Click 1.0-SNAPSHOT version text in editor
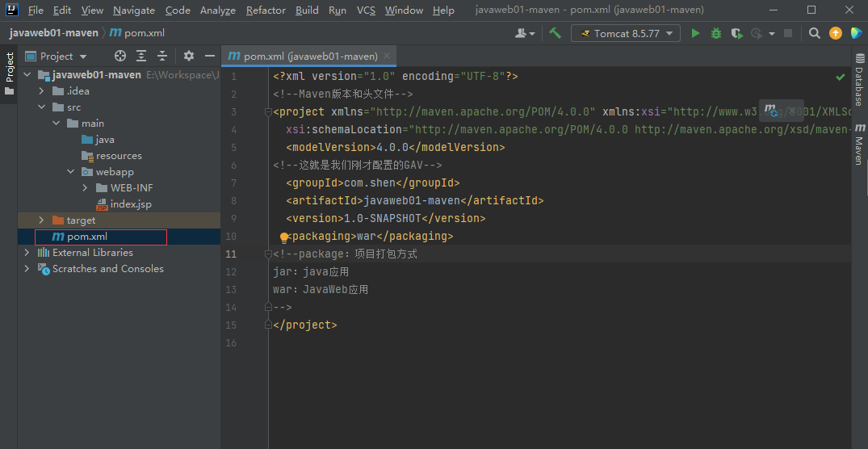868x449 pixels. (x=383, y=218)
